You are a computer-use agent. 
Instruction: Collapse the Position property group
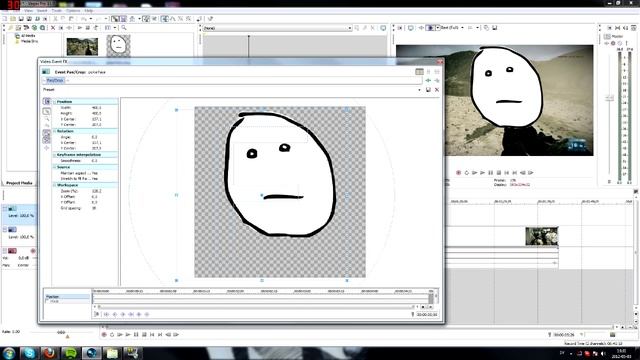click(x=54, y=102)
